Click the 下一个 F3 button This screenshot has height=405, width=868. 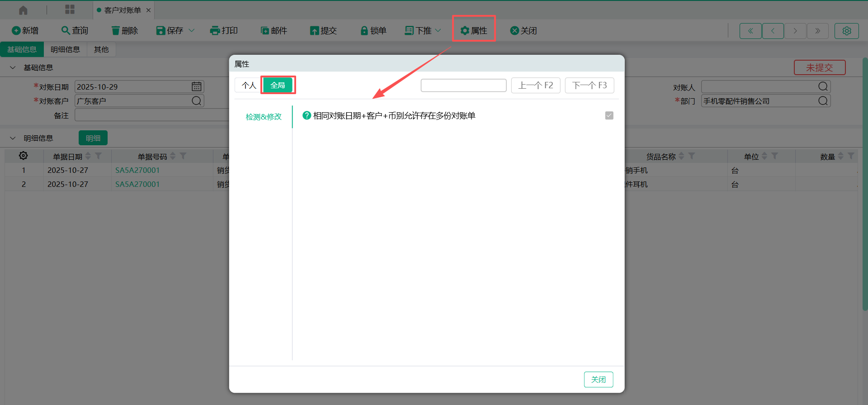589,85
